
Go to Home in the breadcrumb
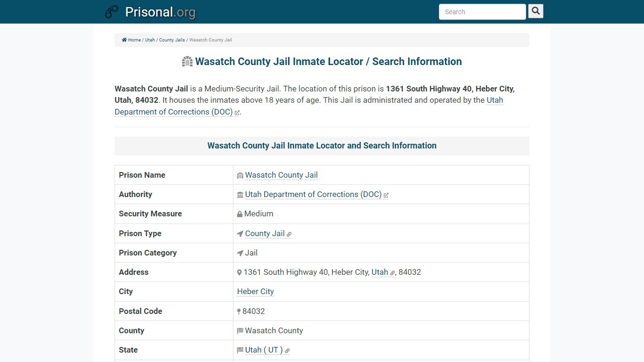coord(134,40)
